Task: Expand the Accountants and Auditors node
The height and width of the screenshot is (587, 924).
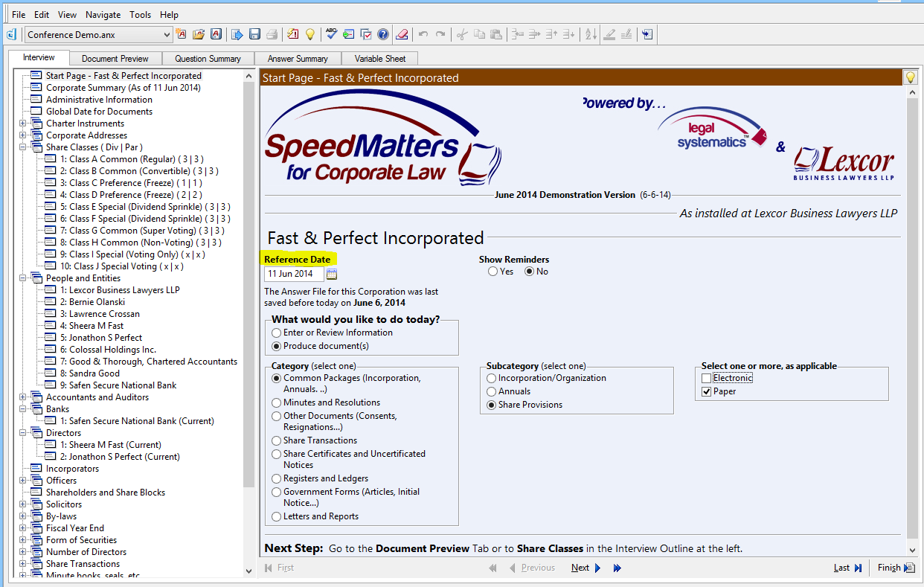Action: (x=22, y=397)
